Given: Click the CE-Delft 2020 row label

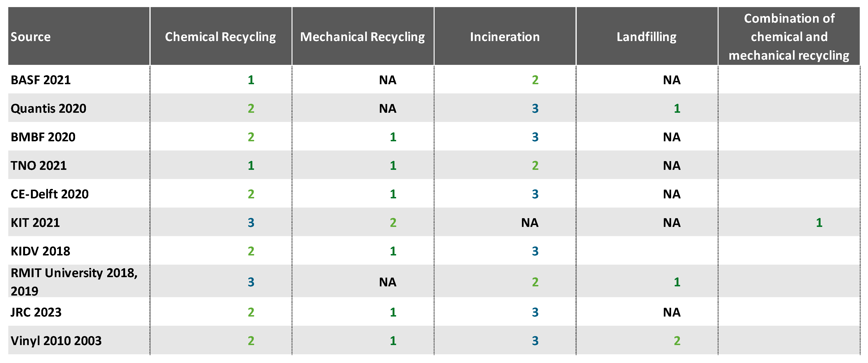Looking at the screenshot, I should click(50, 194).
